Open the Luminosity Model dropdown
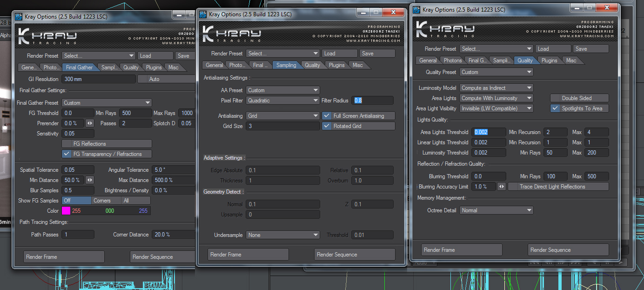Image resolution: width=644 pixels, height=290 pixels. tap(496, 88)
